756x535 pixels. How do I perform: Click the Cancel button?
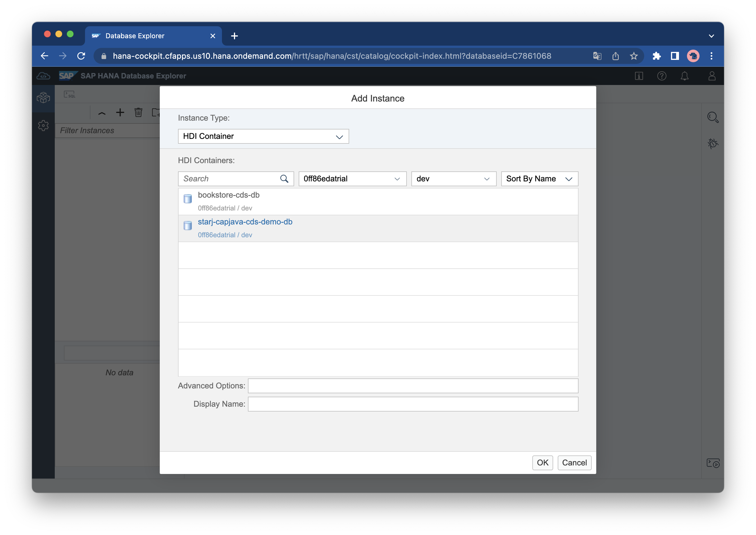(574, 463)
